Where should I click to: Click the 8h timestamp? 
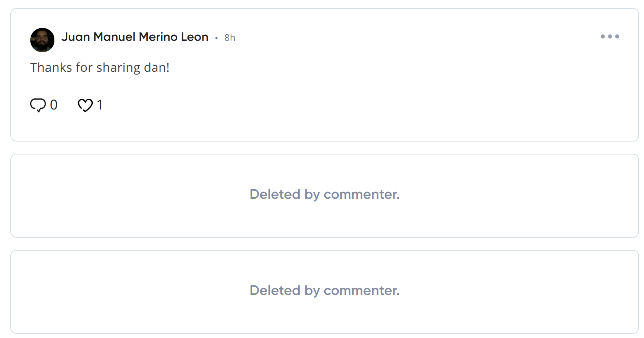tap(230, 38)
